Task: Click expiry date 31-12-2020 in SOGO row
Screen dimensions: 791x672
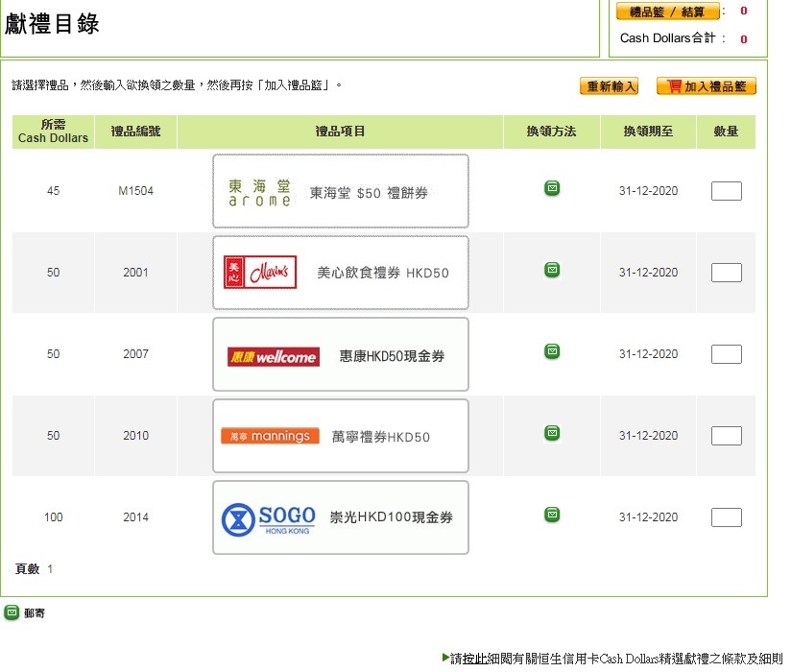Action: click(648, 517)
